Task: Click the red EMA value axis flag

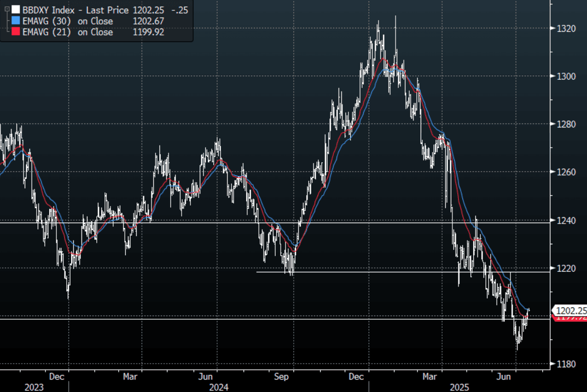Action: tap(570, 318)
